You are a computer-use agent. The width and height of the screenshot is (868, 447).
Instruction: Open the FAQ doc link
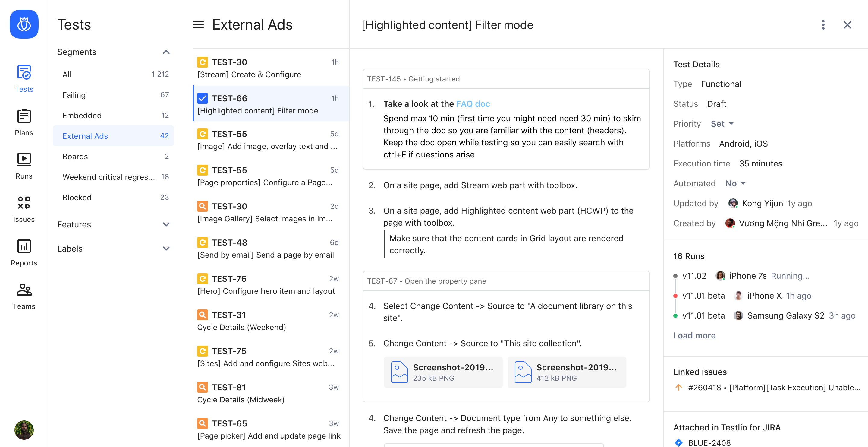472,104
